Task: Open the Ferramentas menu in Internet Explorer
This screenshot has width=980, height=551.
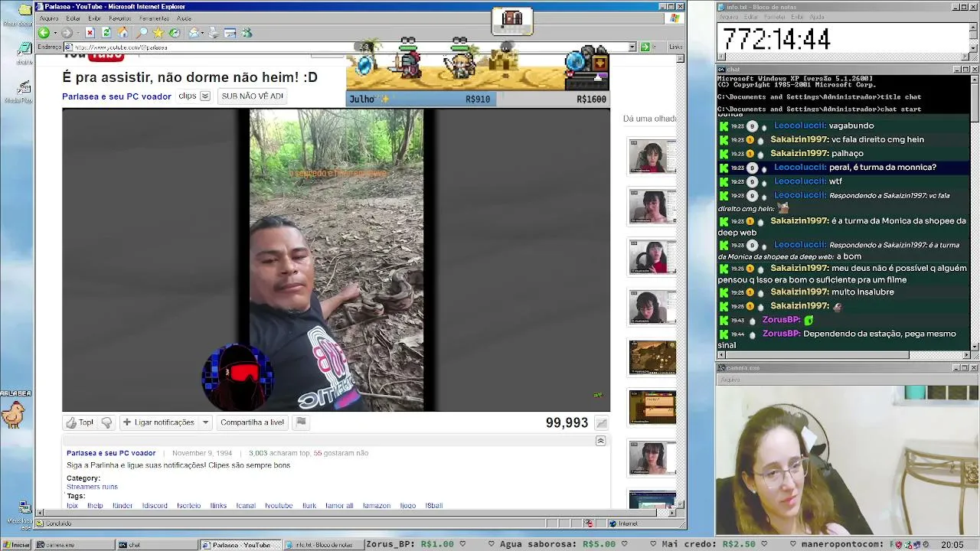Action: (x=155, y=18)
